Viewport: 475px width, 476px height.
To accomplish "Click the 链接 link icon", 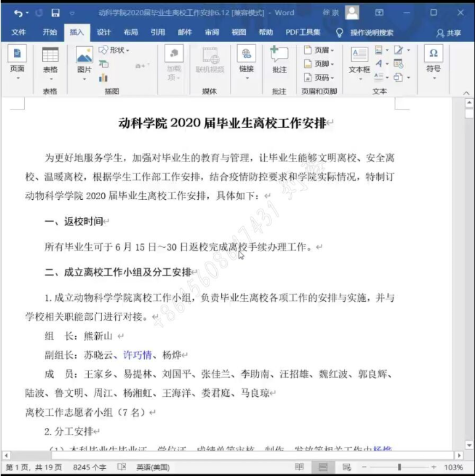I will pyautogui.click(x=246, y=60).
